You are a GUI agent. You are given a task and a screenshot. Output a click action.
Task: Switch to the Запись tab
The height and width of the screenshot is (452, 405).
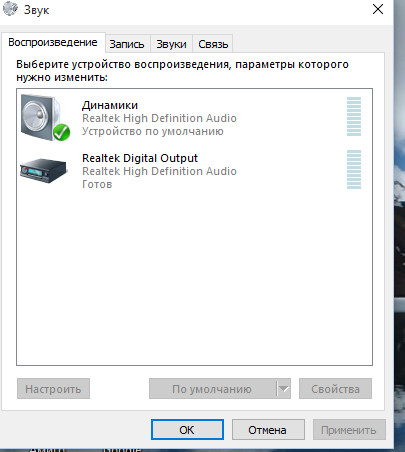(127, 44)
